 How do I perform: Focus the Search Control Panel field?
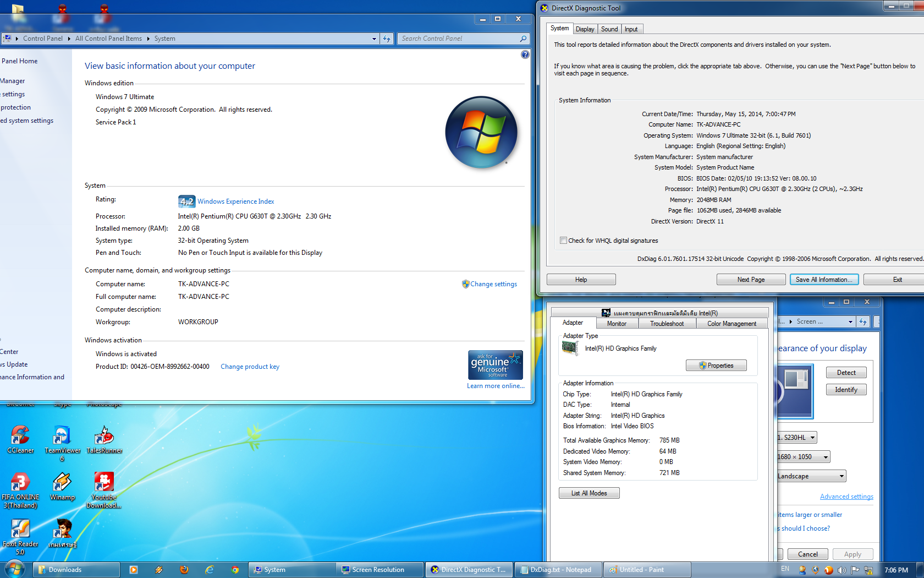[458, 39]
